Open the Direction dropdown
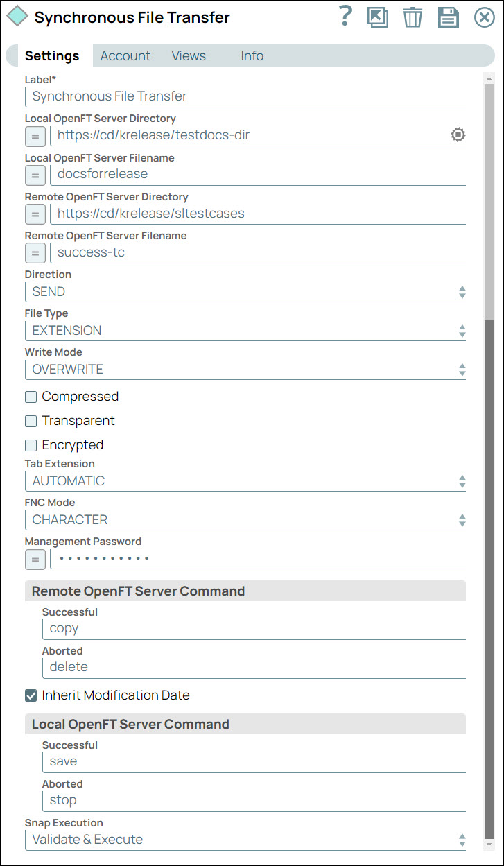 pyautogui.click(x=462, y=292)
